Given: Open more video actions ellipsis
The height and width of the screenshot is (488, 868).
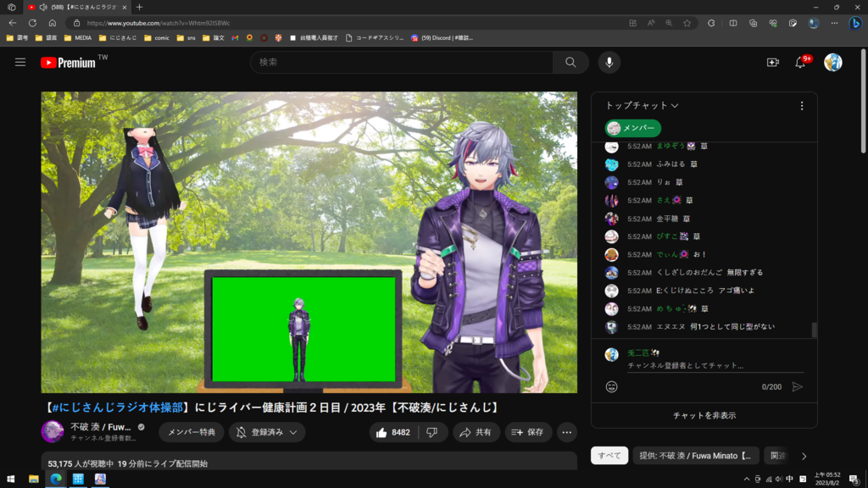Looking at the screenshot, I should [566, 432].
